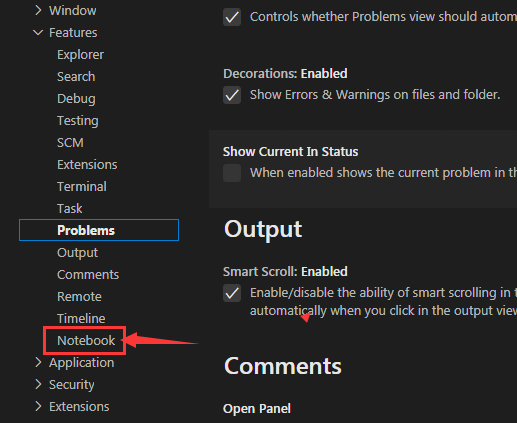Select Terminal in the settings tree
This screenshot has width=517, height=423.
point(82,187)
